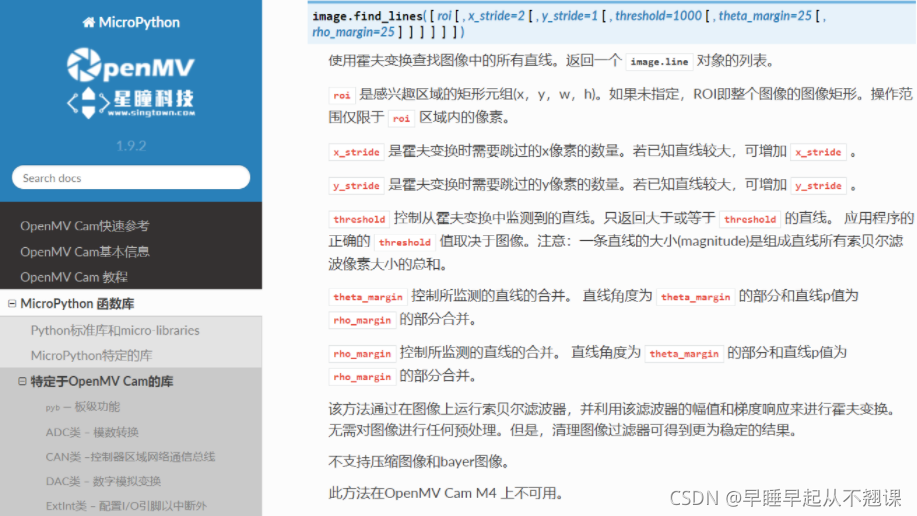Collapse the MicroPython 函数库 section toggle
The height and width of the screenshot is (516, 917).
coord(12,303)
